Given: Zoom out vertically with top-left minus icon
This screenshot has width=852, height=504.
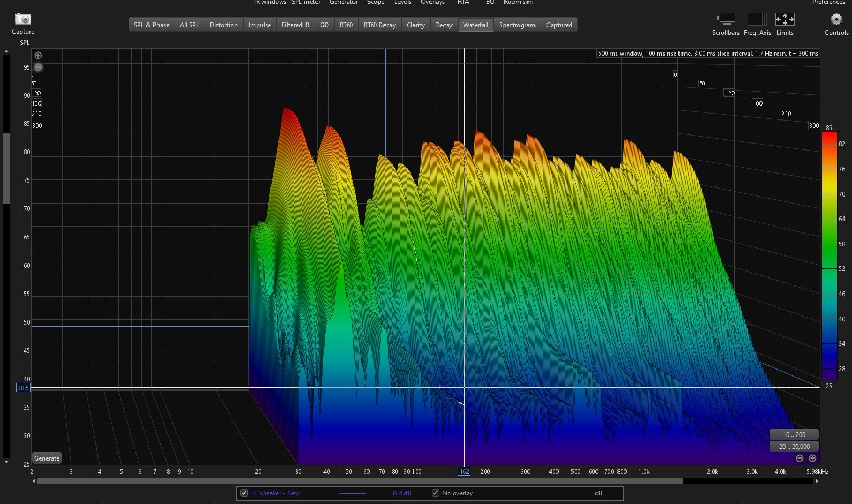Looking at the screenshot, I should 38,67.
